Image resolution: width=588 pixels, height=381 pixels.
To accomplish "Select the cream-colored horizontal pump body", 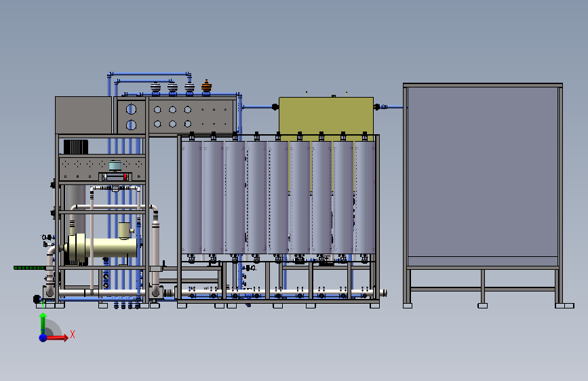I will (x=102, y=247).
